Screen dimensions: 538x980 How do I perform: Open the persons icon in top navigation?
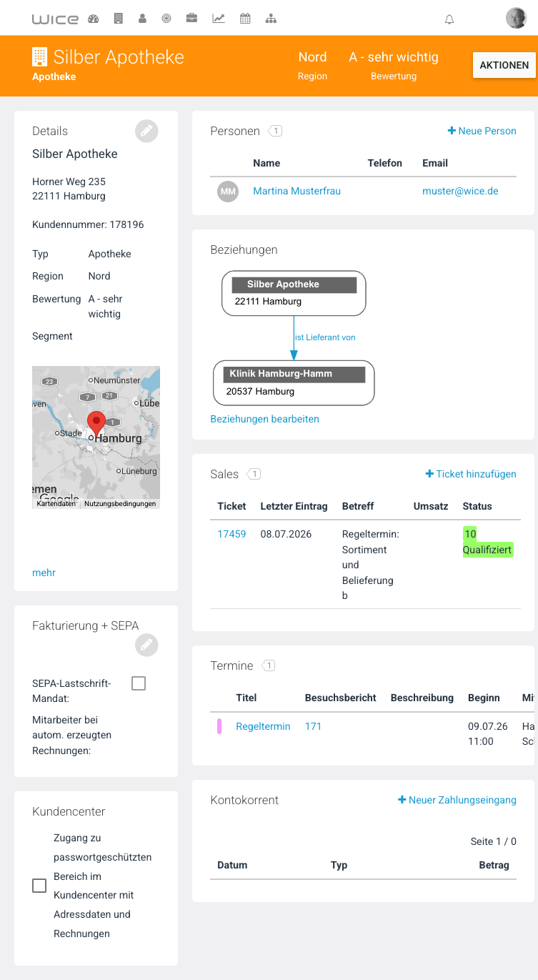tap(142, 19)
